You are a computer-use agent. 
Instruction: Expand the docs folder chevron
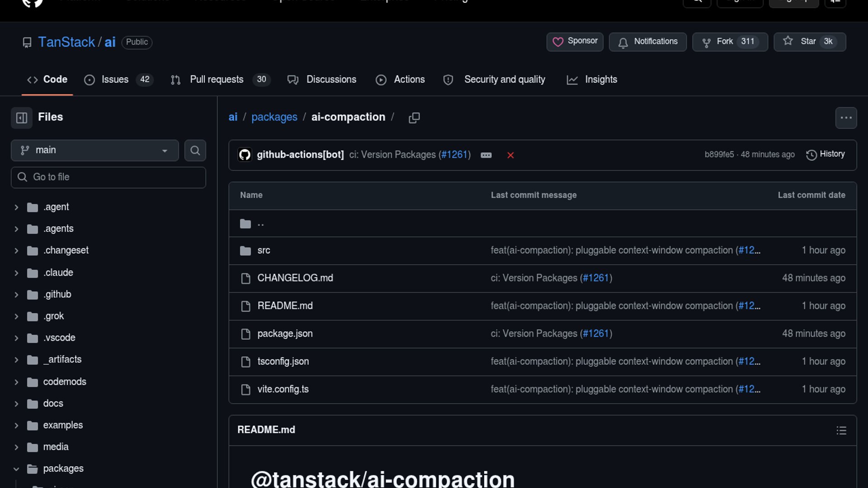click(x=16, y=404)
